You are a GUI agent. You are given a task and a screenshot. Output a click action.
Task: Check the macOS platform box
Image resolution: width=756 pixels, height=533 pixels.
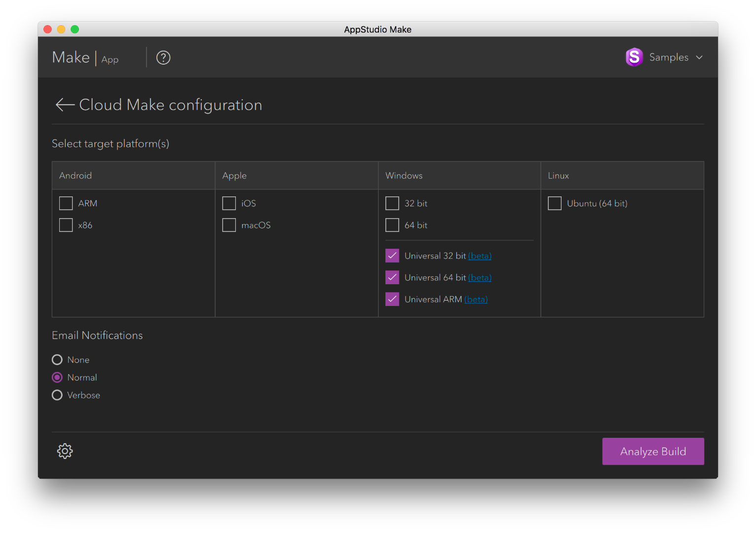coord(229,225)
